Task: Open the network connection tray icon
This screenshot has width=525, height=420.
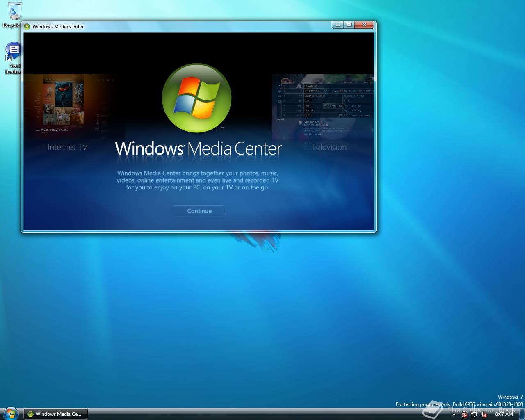Action: coord(474,414)
